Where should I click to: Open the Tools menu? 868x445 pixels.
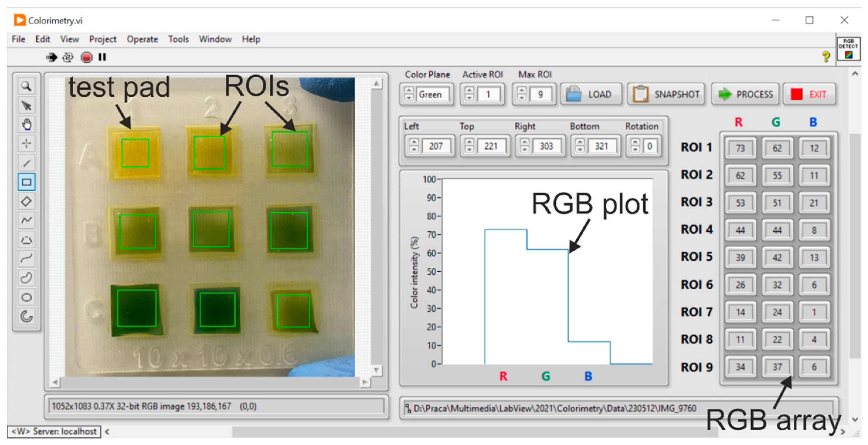click(x=178, y=39)
